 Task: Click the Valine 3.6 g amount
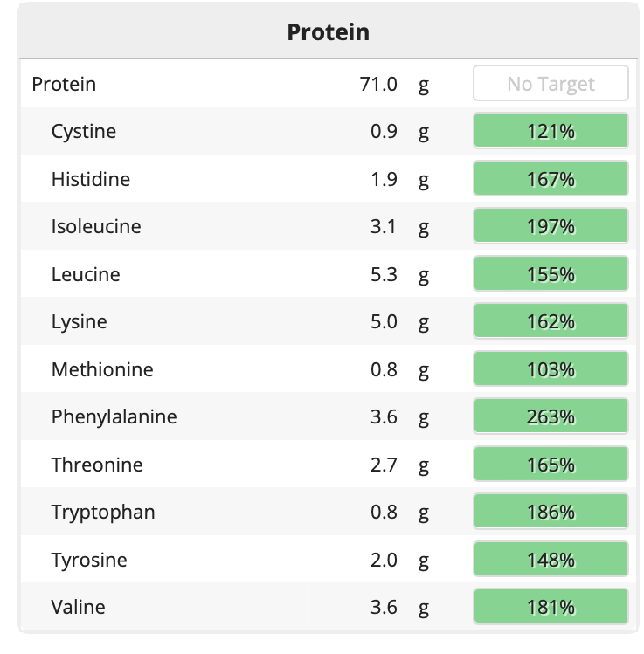pos(384,607)
